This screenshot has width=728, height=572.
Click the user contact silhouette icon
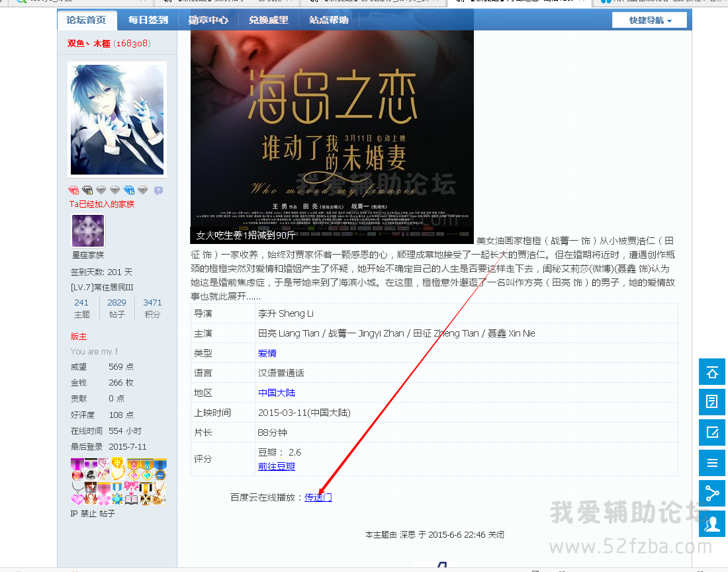pyautogui.click(x=712, y=524)
